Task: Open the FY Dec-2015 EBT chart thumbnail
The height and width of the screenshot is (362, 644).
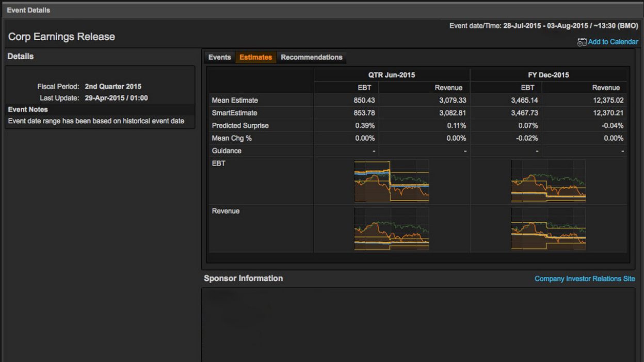Action: point(549,181)
